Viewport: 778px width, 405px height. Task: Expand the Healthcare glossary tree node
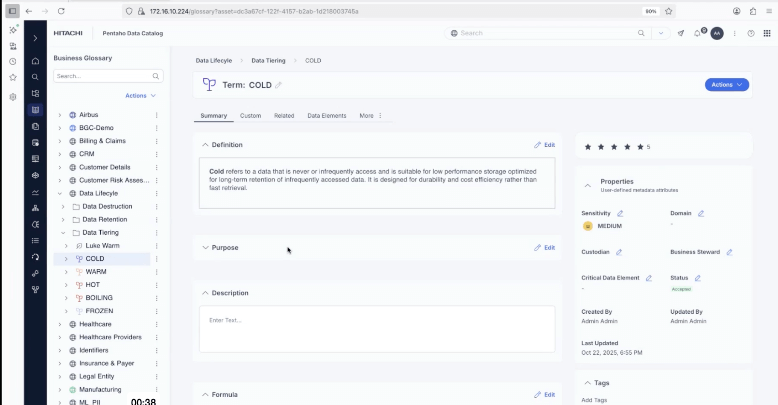coord(59,324)
